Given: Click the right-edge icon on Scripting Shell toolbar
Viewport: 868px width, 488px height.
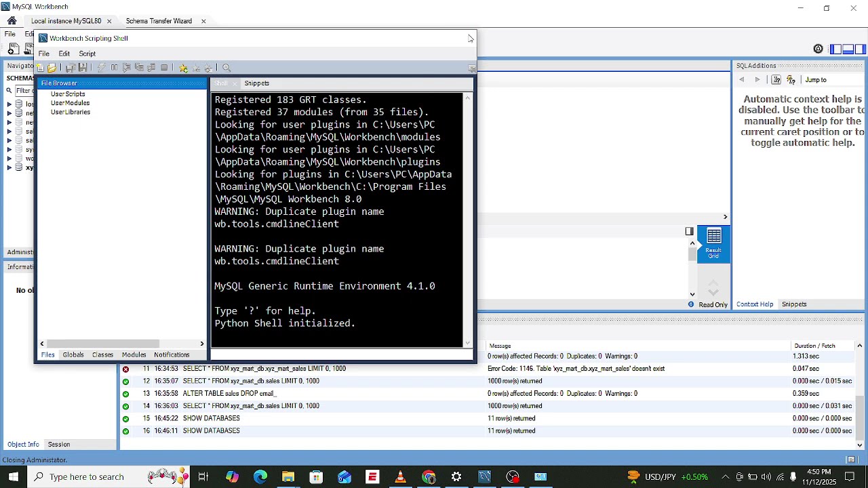Looking at the screenshot, I should click(472, 68).
